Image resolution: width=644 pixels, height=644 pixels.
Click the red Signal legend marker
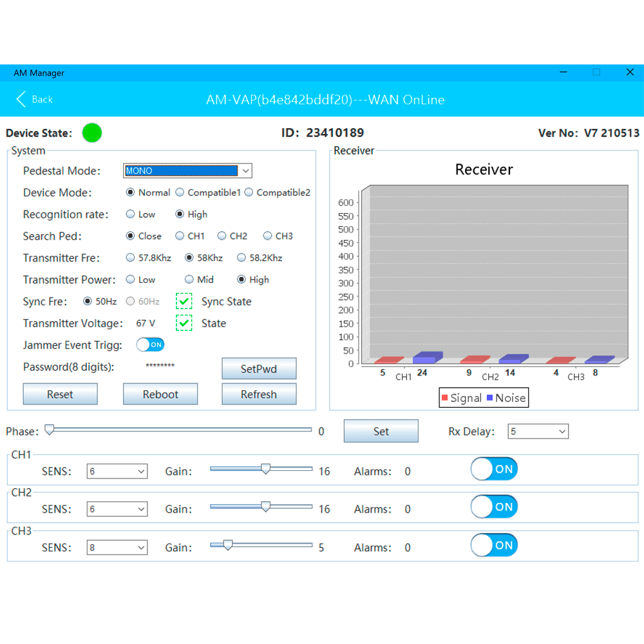(x=444, y=398)
